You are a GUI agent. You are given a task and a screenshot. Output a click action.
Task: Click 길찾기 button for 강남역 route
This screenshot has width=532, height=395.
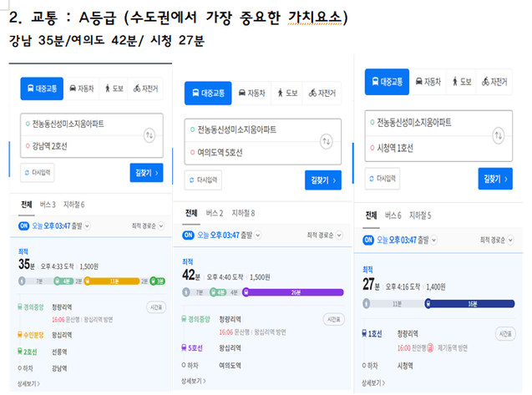click(x=147, y=173)
